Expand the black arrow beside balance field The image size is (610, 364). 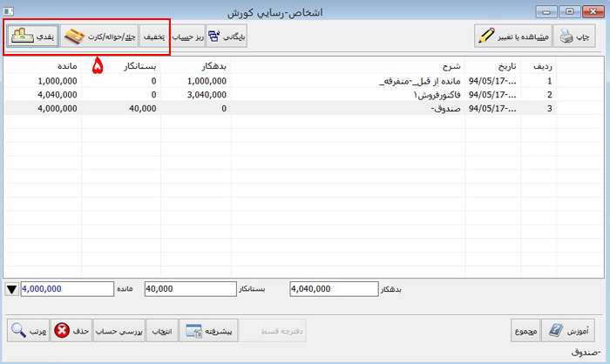tap(11, 289)
